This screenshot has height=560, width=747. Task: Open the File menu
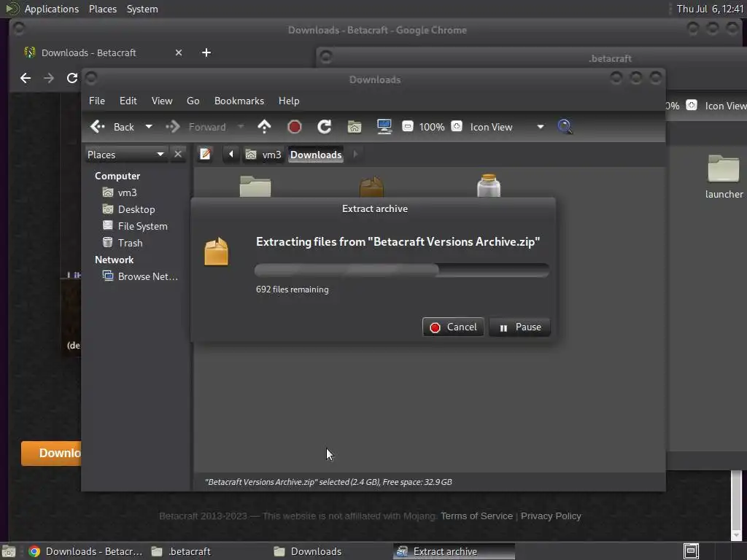pos(97,101)
